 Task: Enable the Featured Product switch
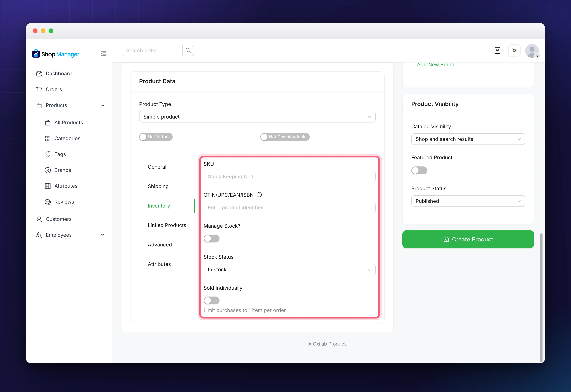pyautogui.click(x=419, y=170)
